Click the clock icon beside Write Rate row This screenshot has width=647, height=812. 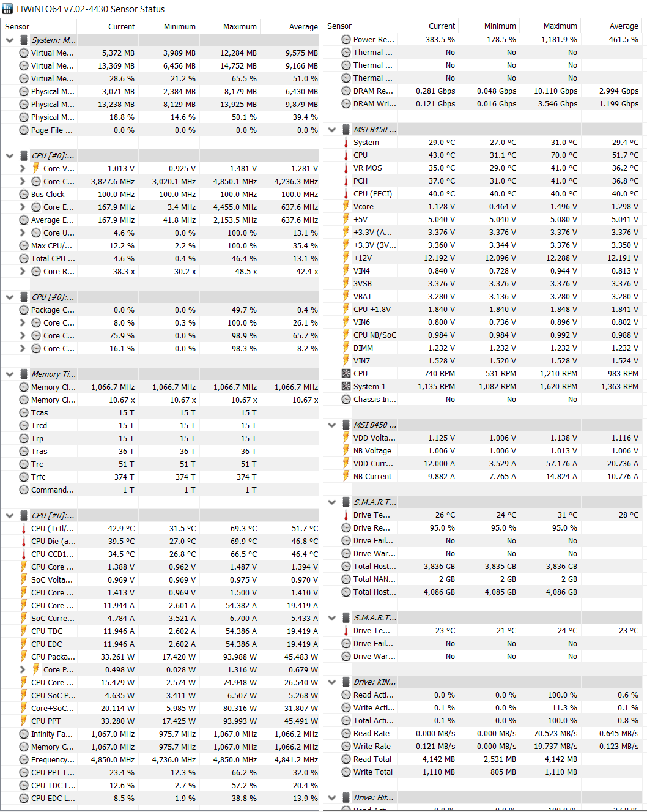pos(346,746)
